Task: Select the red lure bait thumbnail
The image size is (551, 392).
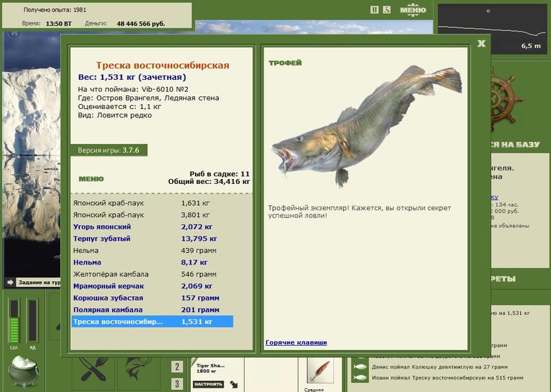Action: coord(320,371)
